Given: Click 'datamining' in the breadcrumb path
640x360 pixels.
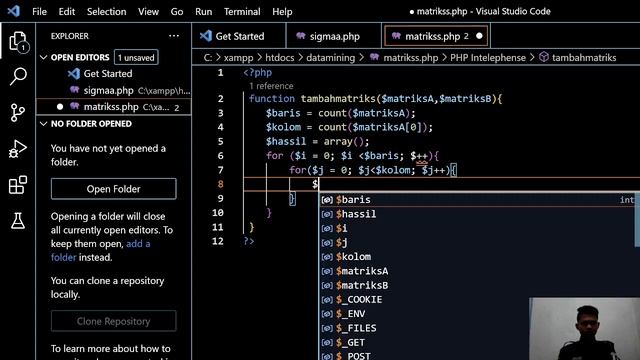Looking at the screenshot, I should tap(331, 57).
